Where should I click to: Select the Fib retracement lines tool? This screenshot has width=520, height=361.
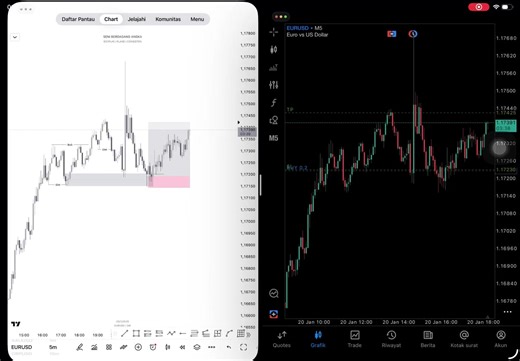(194, 333)
